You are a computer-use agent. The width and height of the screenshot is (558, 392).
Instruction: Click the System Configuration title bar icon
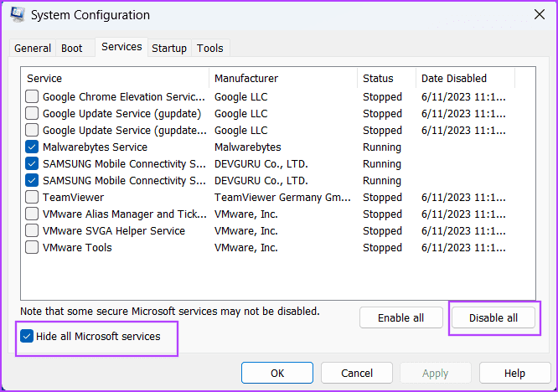point(18,14)
